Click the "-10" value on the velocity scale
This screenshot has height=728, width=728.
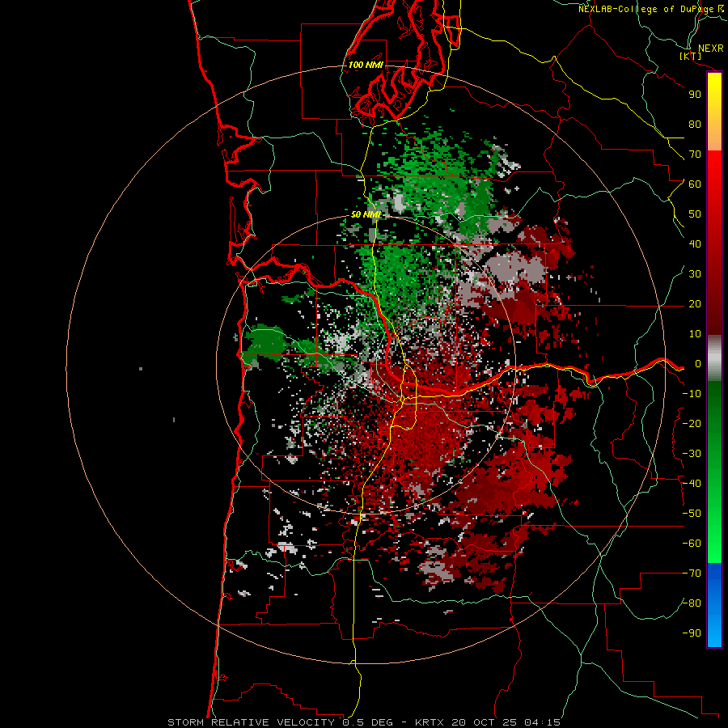tap(692, 394)
